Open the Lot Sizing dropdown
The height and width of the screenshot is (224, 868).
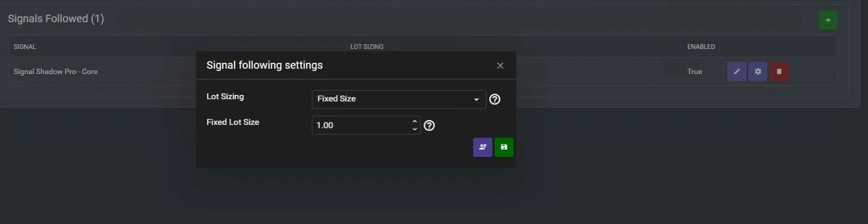tap(399, 99)
